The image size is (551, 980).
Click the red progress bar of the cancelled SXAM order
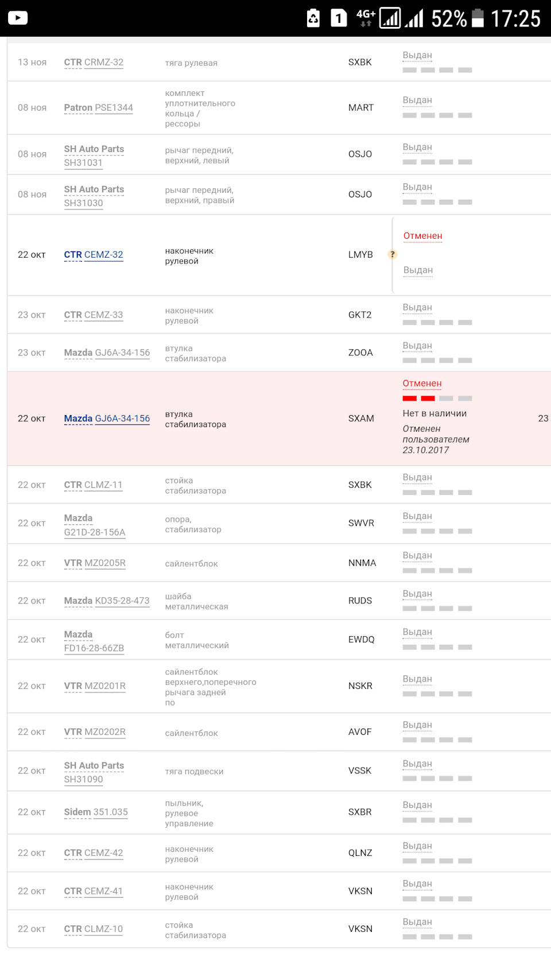tap(418, 398)
